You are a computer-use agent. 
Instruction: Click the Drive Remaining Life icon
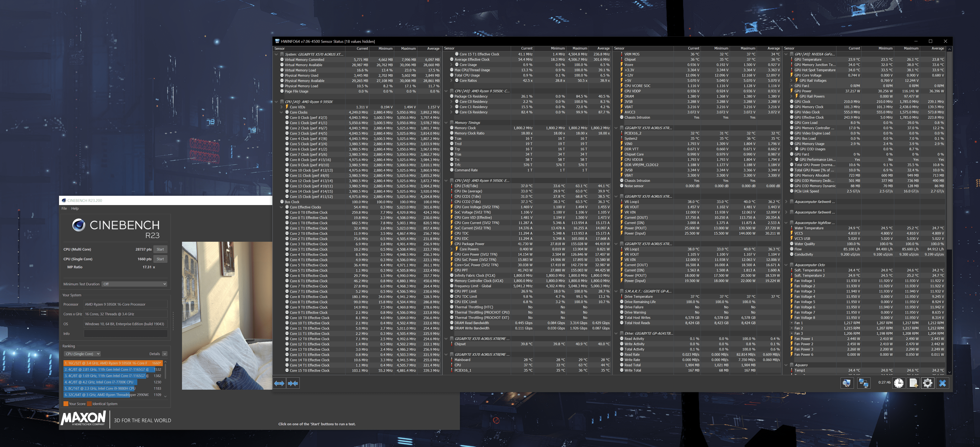point(622,302)
